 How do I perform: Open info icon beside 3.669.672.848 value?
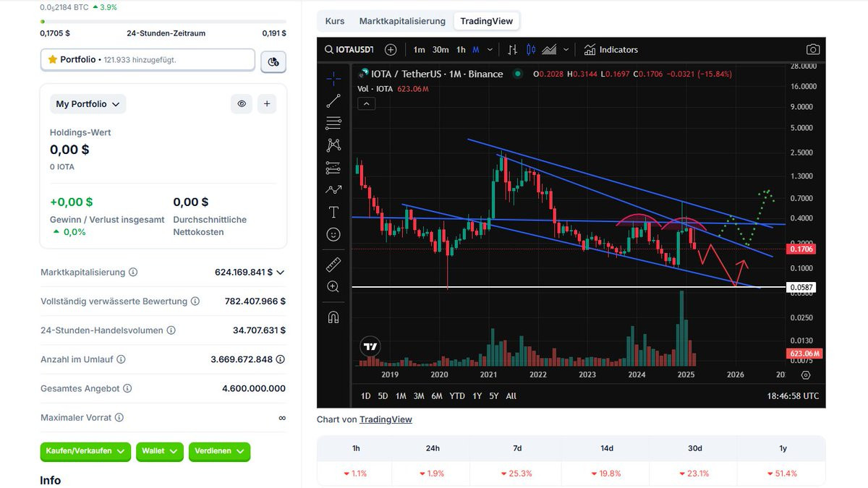[x=281, y=359]
